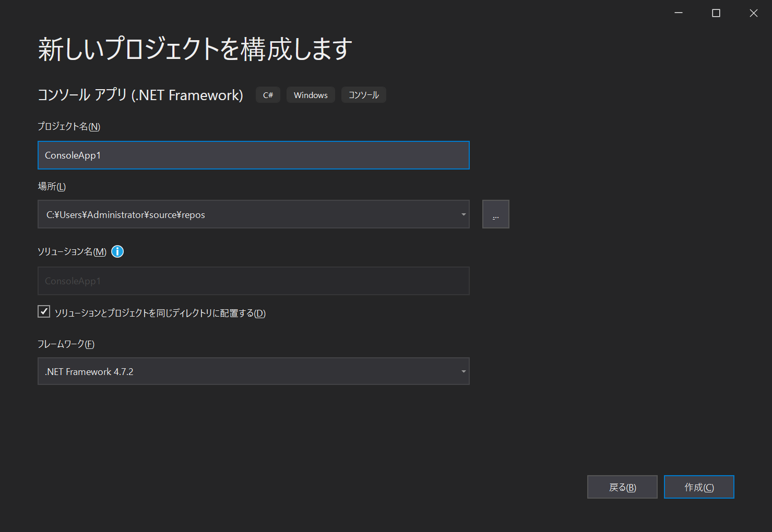Focus the ConsoleApp1 project name field
This screenshot has height=532, width=772.
(253, 155)
